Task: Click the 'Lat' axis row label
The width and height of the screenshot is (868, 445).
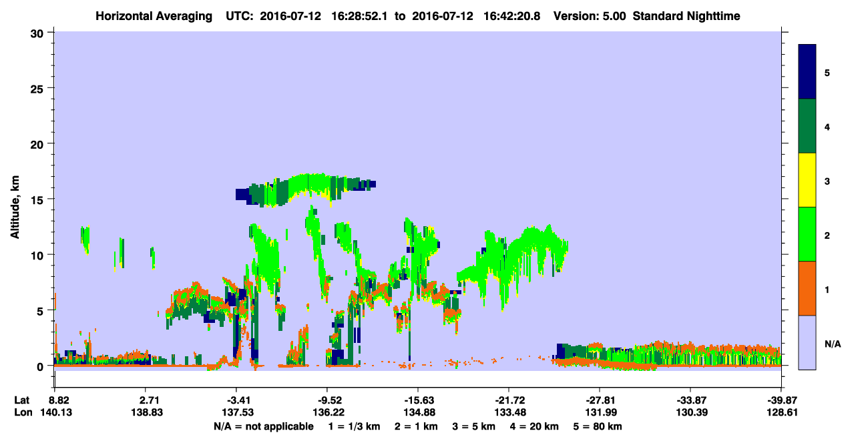Action: point(21,400)
